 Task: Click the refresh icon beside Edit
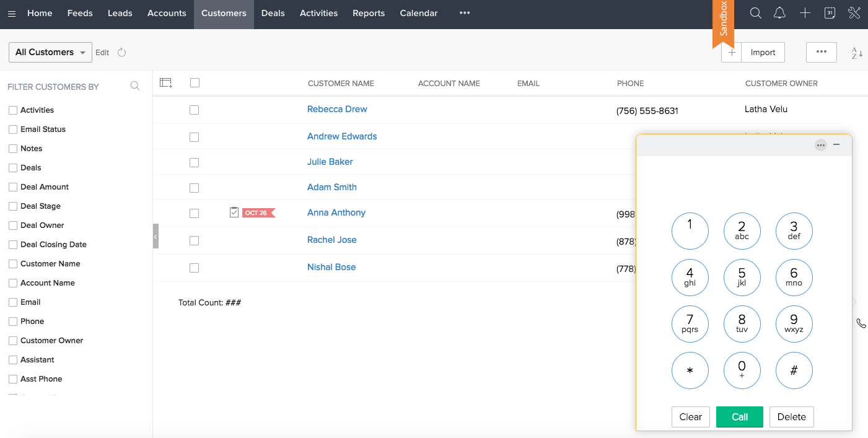121,53
